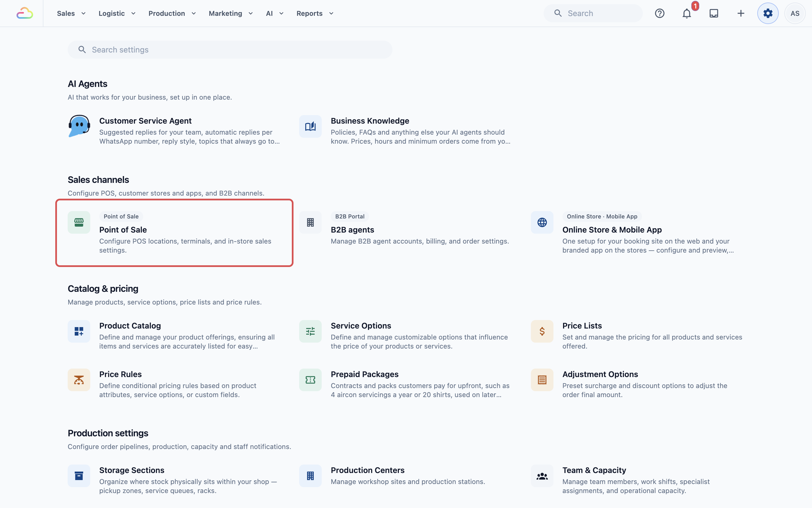Expand the Sales dropdown menu
812x508 pixels.
[71, 14]
